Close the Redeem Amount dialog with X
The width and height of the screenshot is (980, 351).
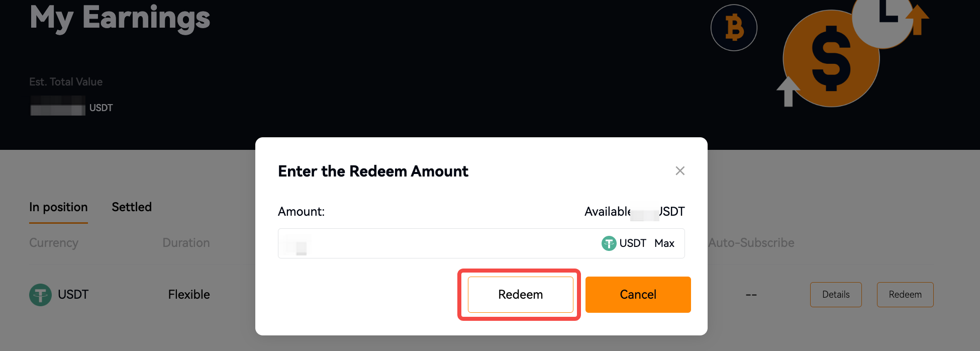[x=680, y=171]
